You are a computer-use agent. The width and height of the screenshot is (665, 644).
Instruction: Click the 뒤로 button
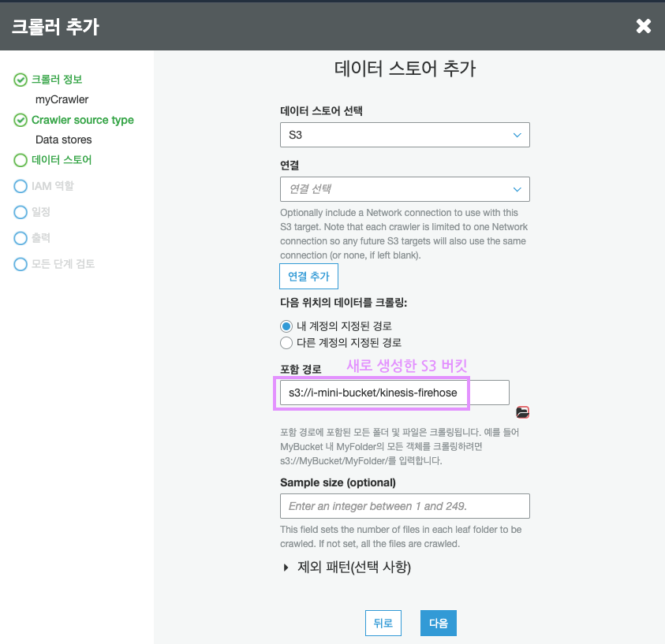383,623
